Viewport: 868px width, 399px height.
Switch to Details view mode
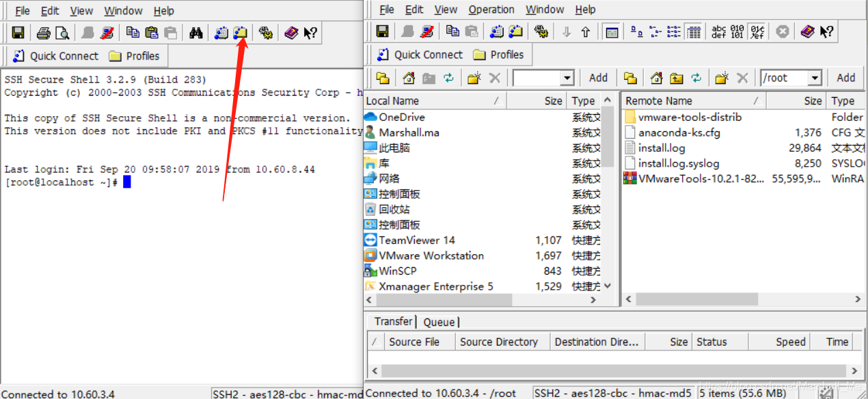694,31
